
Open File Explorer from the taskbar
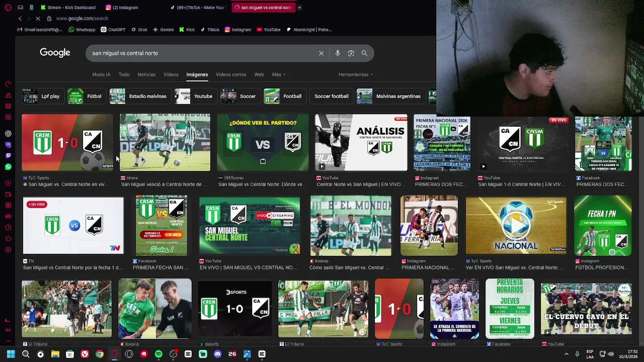pos(55,354)
